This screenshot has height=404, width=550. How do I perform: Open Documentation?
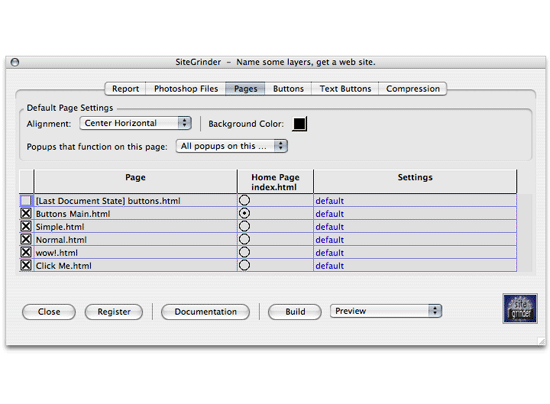(x=206, y=312)
